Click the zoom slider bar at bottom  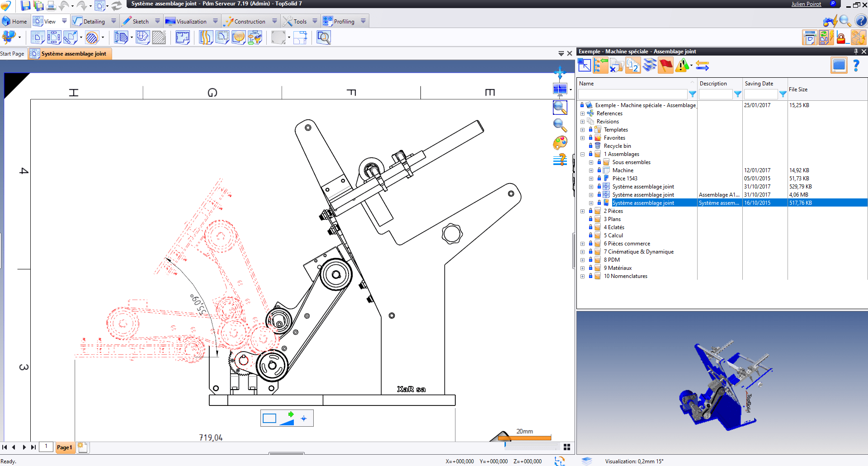point(532,445)
